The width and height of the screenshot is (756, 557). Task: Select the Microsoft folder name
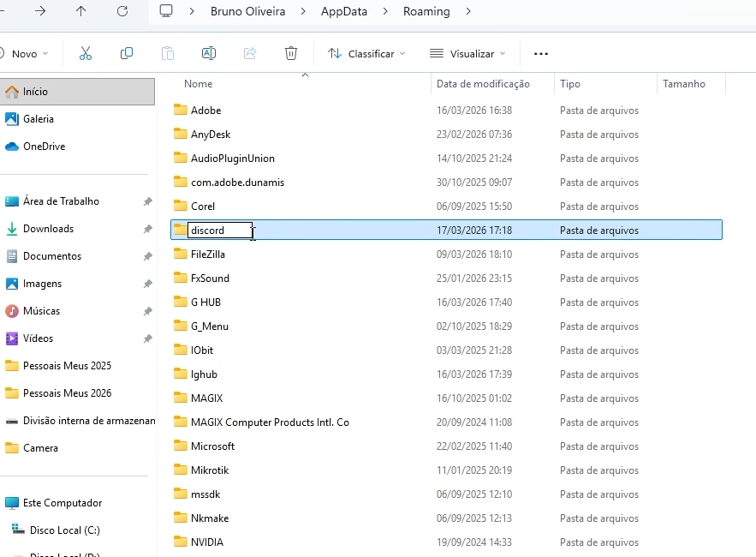[212, 446]
